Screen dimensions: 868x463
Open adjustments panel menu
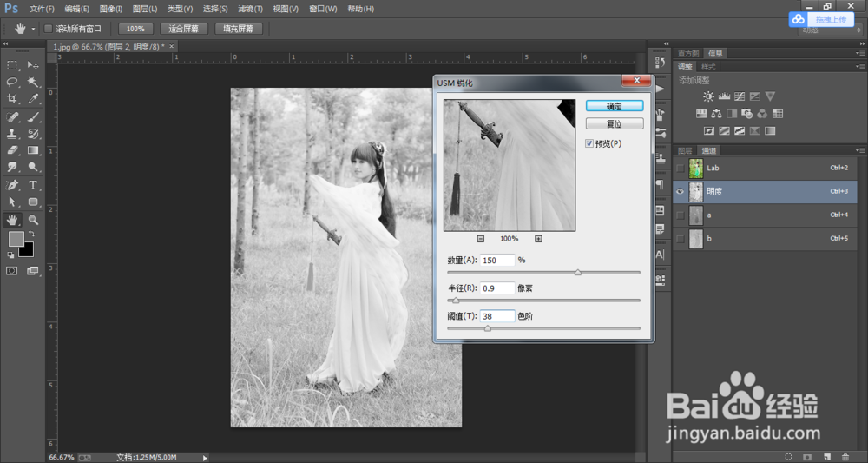tap(859, 67)
